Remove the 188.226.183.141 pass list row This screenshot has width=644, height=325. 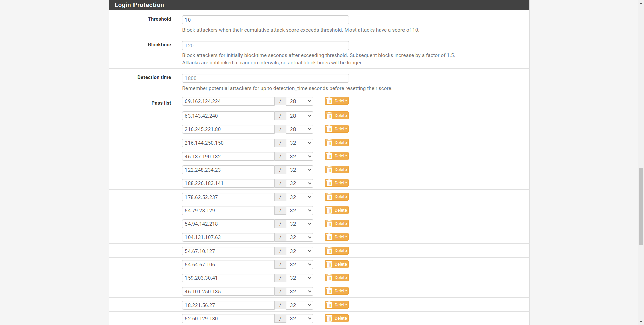(336, 183)
